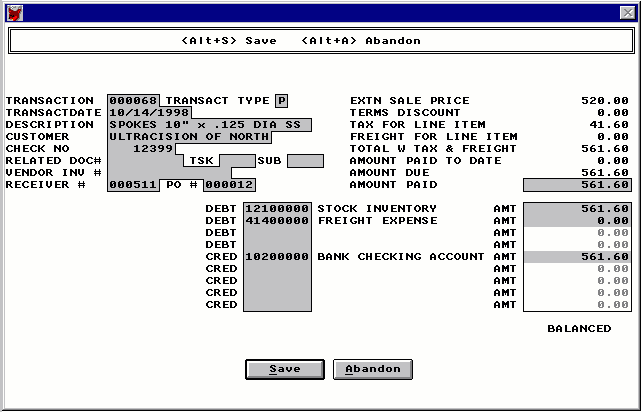Click the VENDOR INV # input field
642x412 pixels.
170,172
